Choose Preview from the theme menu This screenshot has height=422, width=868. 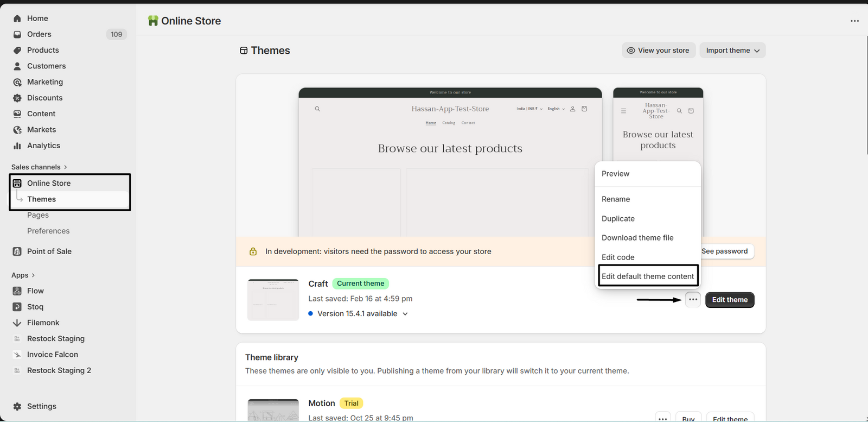(x=648, y=174)
